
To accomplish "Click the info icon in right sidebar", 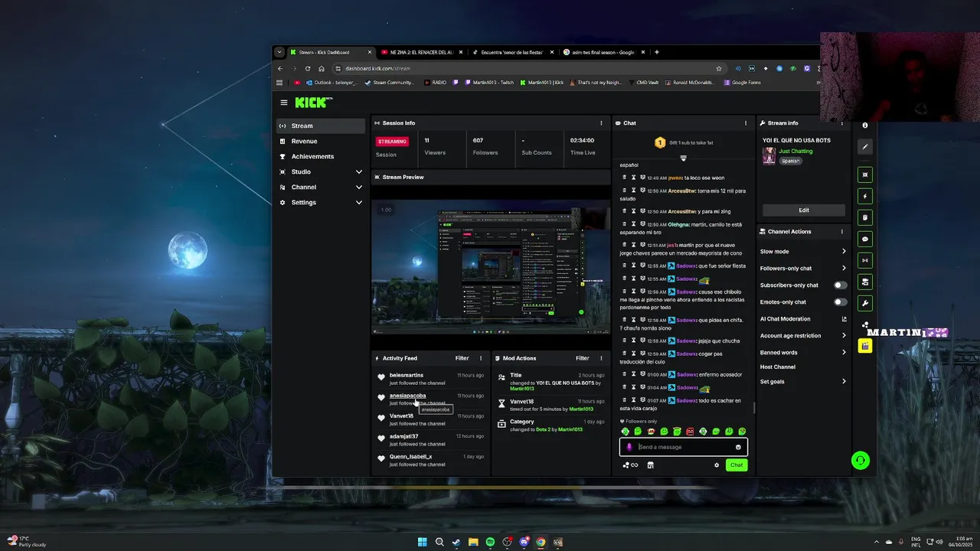I will [x=865, y=126].
